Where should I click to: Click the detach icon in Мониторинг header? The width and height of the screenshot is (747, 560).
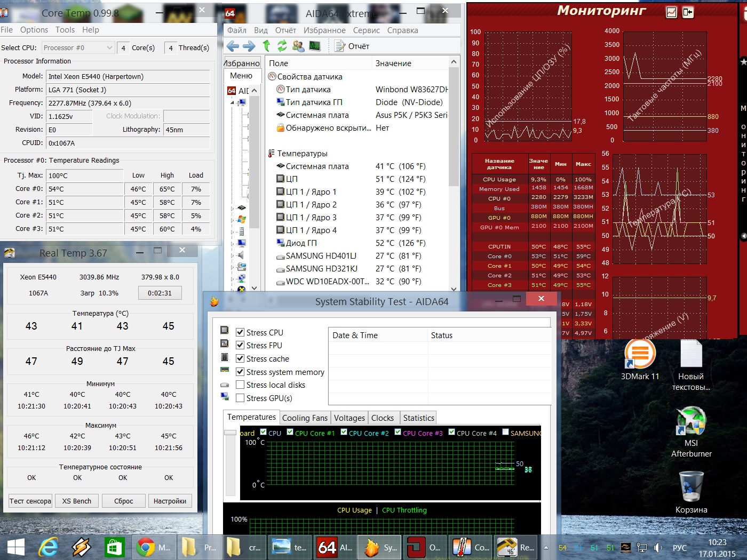(x=688, y=12)
